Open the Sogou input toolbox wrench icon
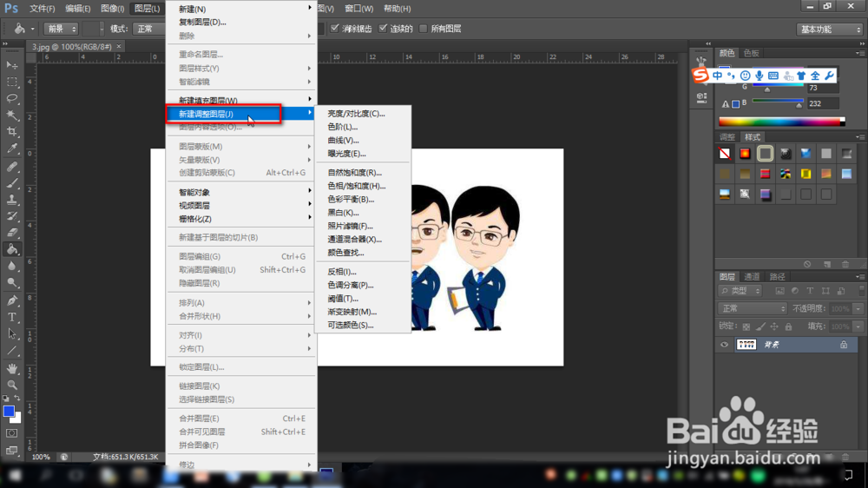868x488 pixels. pyautogui.click(x=829, y=76)
